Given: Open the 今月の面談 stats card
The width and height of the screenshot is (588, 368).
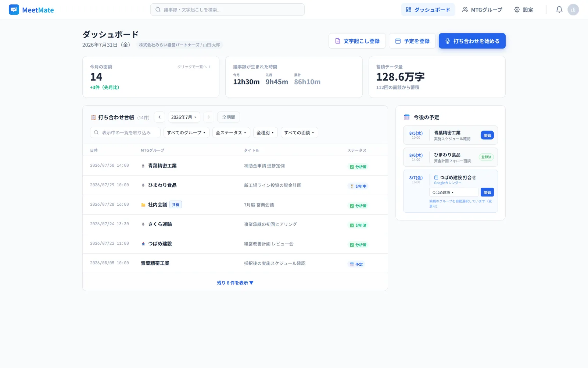Looking at the screenshot, I should pos(151,77).
